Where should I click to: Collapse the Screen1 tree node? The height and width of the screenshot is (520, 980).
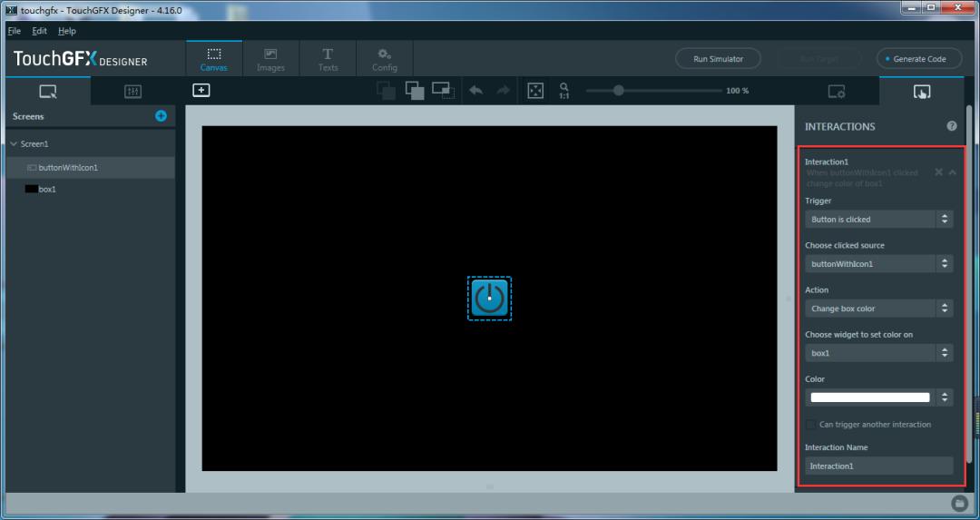[14, 143]
